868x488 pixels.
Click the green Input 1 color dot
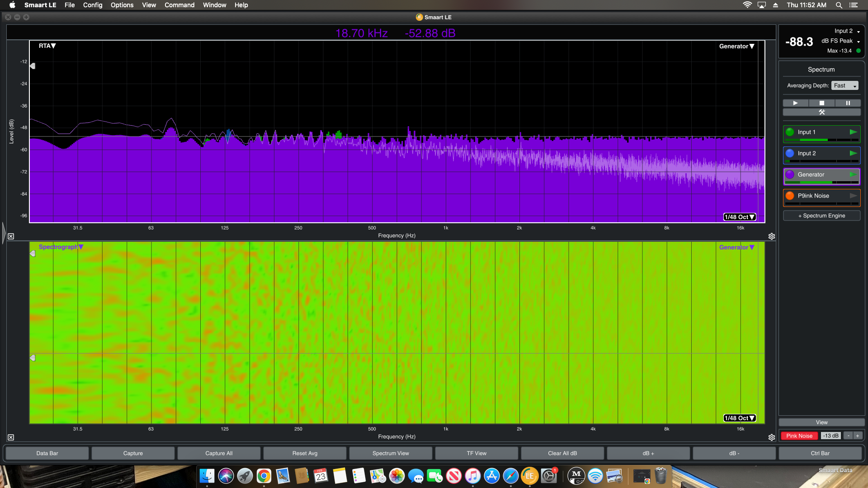click(790, 132)
